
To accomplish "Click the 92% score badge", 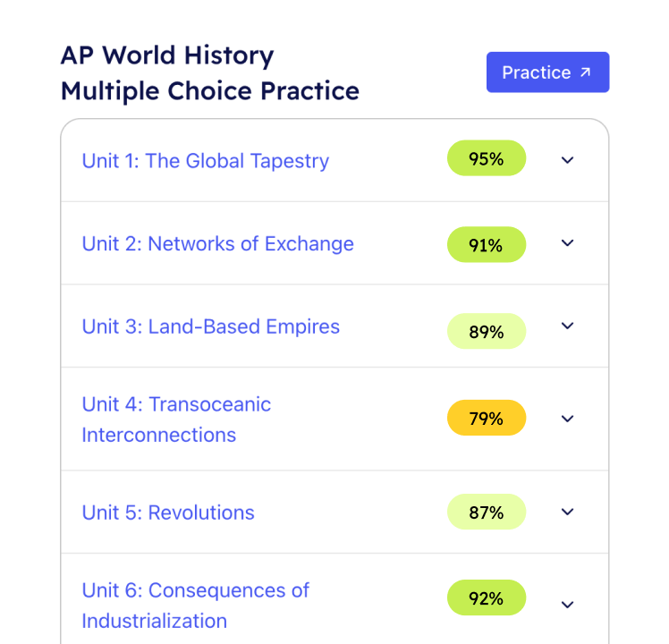I will tap(487, 597).
